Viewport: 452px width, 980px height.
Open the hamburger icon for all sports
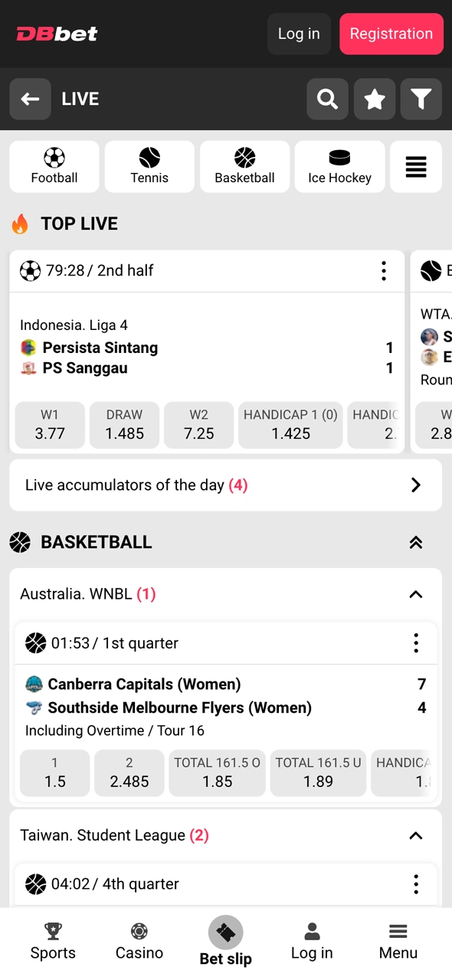tap(416, 166)
